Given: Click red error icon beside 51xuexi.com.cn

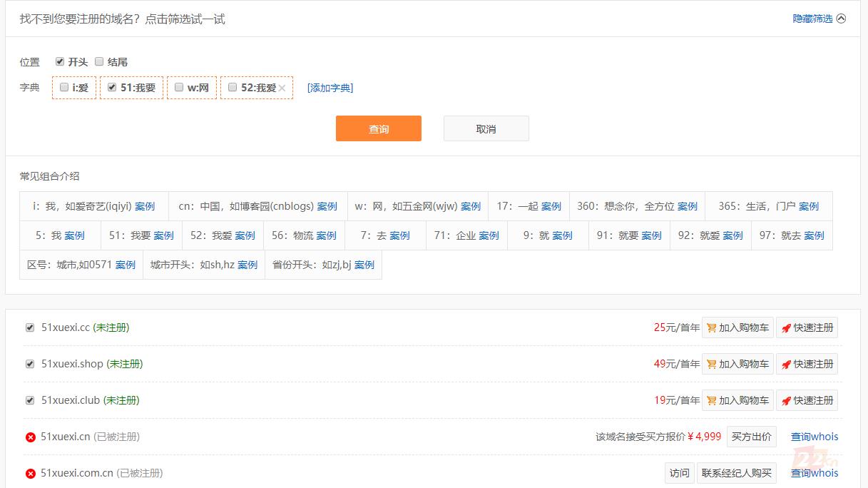Looking at the screenshot, I should click(x=31, y=473).
